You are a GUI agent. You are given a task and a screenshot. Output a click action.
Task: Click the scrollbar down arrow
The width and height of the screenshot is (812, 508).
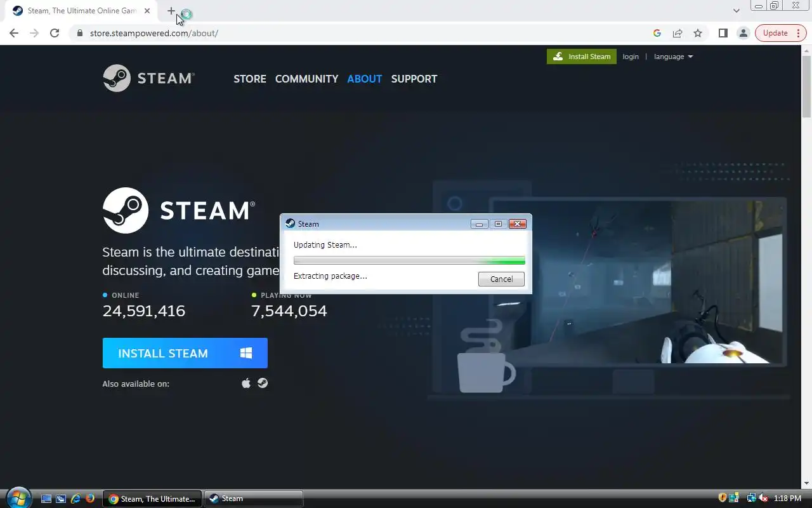(806, 483)
